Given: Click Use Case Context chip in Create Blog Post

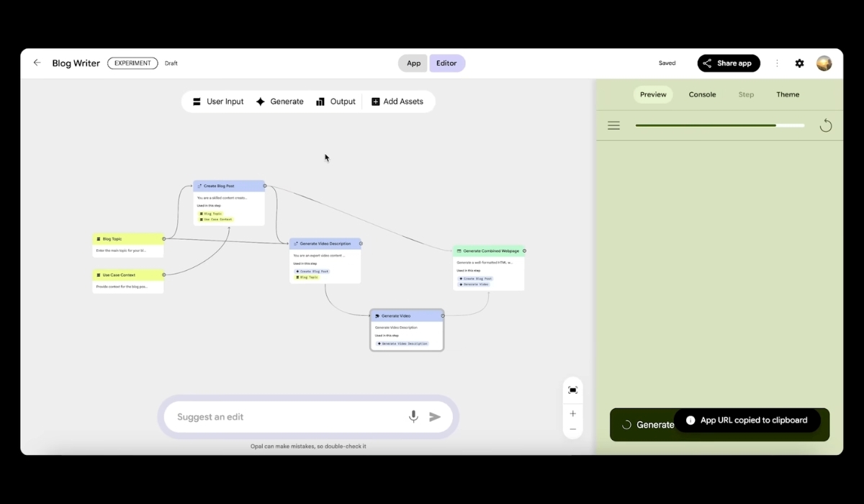Looking at the screenshot, I should tap(216, 219).
